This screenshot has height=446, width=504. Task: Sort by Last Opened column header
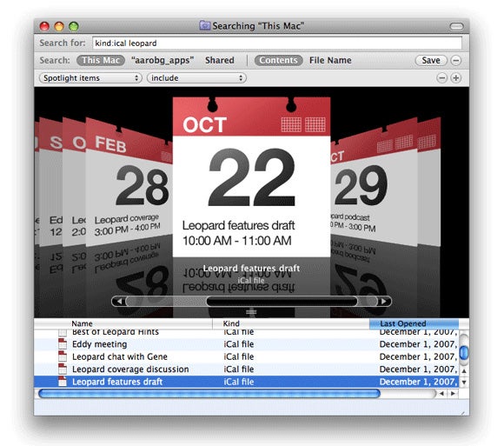414,323
